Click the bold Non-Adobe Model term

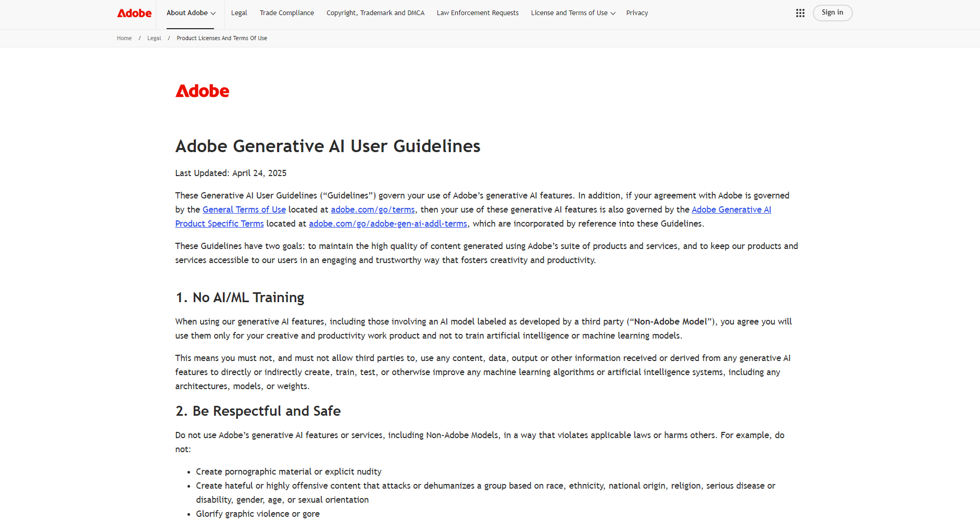point(670,321)
